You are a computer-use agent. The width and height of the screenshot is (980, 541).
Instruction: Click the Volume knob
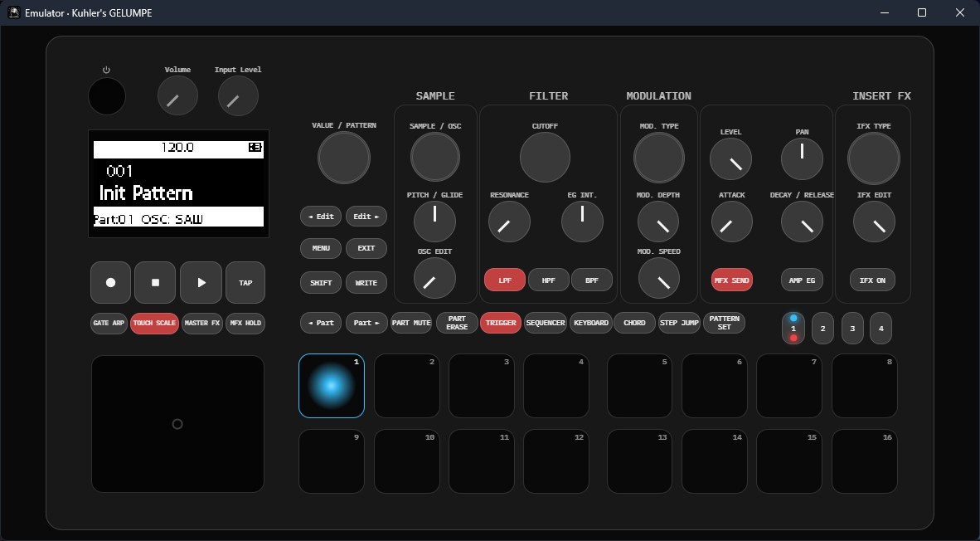point(177,95)
